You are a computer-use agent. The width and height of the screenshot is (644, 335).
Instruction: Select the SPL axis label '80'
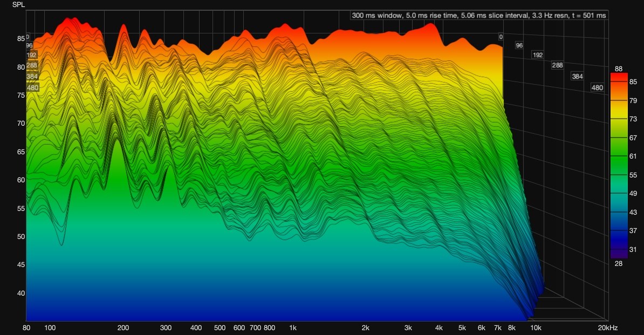[x=20, y=67]
